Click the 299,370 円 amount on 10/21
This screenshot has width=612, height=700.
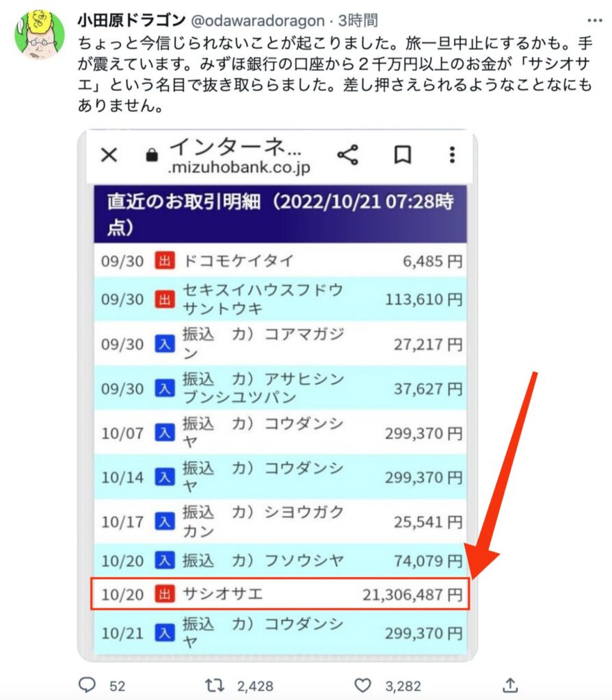[424, 633]
